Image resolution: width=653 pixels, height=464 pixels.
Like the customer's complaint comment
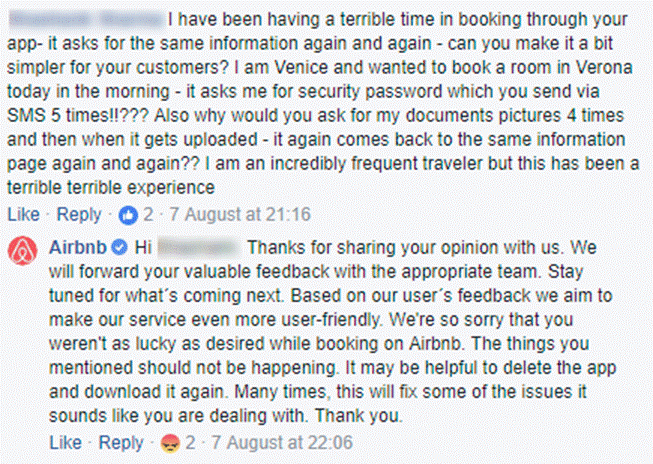click(23, 215)
